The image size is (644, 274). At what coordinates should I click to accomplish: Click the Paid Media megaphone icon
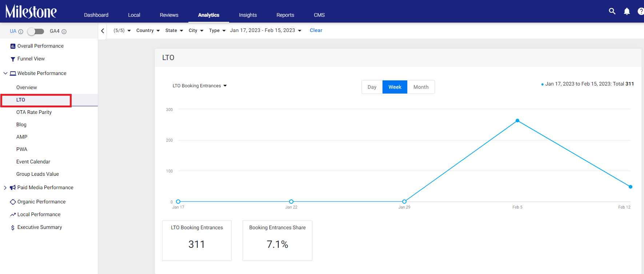coord(13,188)
